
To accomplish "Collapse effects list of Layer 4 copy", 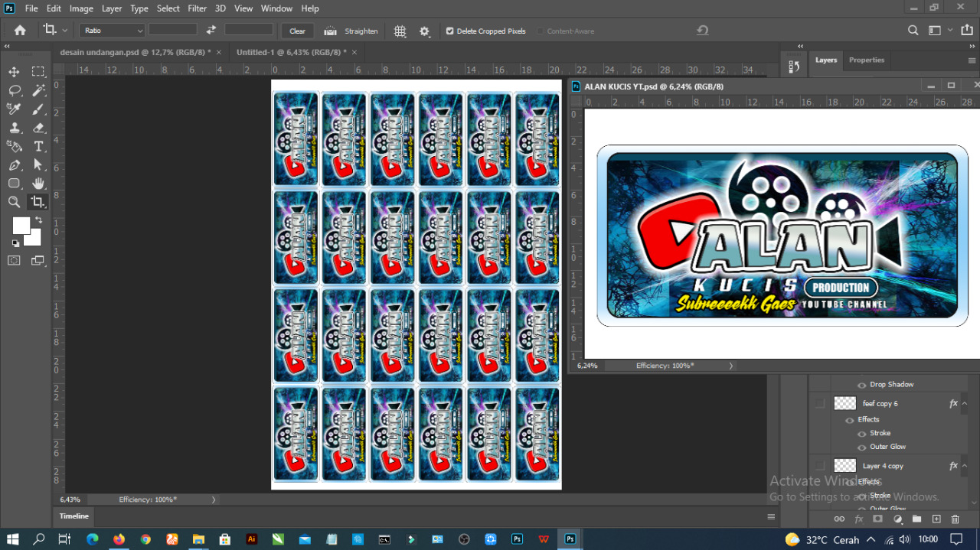I will click(x=964, y=466).
